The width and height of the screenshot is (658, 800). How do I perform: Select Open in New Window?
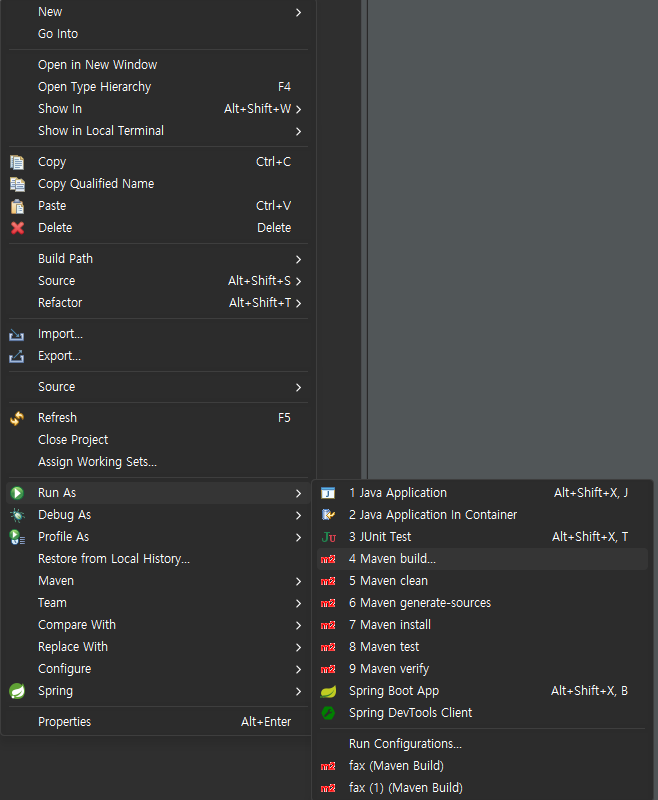[158, 65]
